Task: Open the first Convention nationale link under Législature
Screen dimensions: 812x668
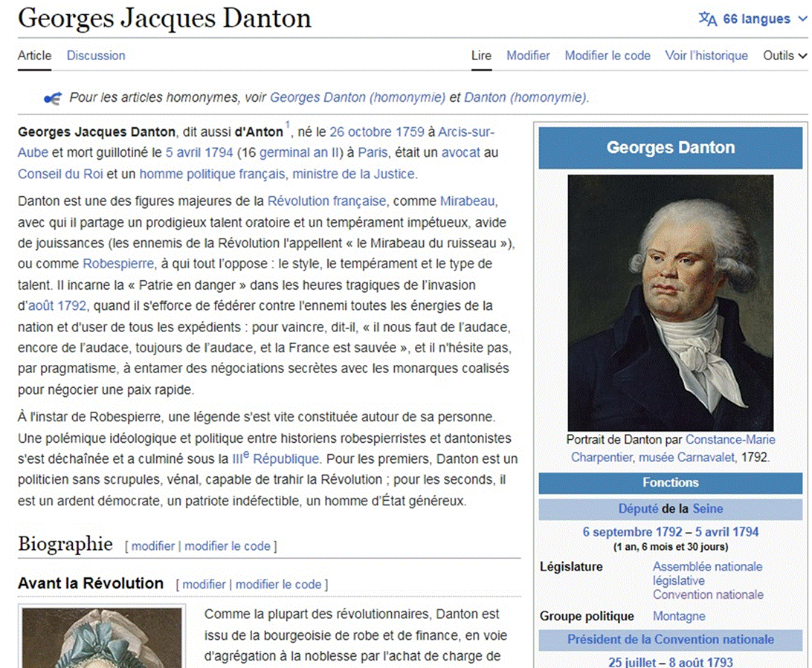Action: (708, 594)
